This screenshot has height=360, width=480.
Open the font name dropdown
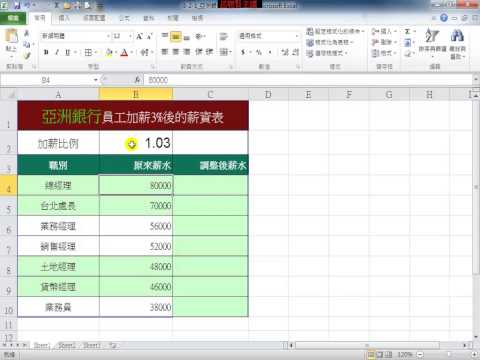(108, 36)
